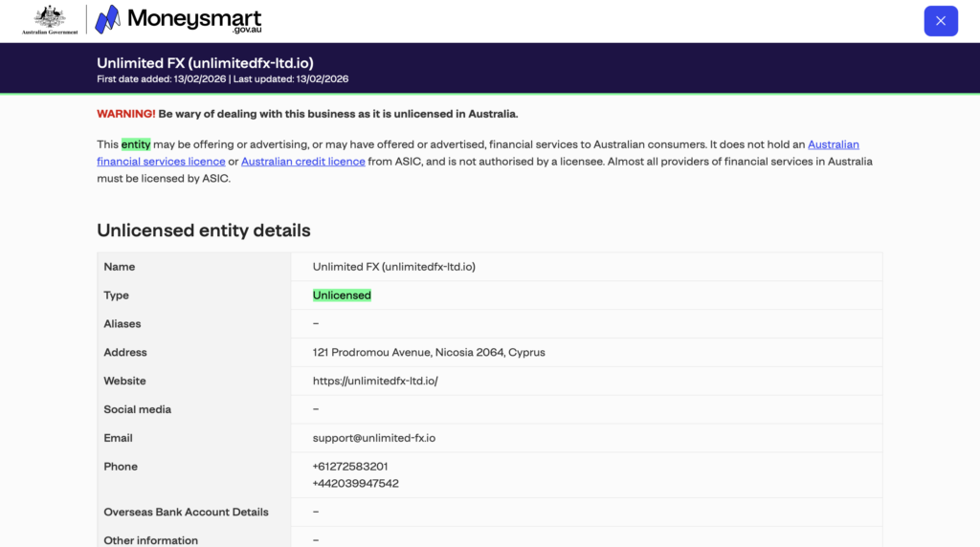Click the Australian Government crest logo
The height and width of the screenshot is (547, 980).
coord(50,20)
